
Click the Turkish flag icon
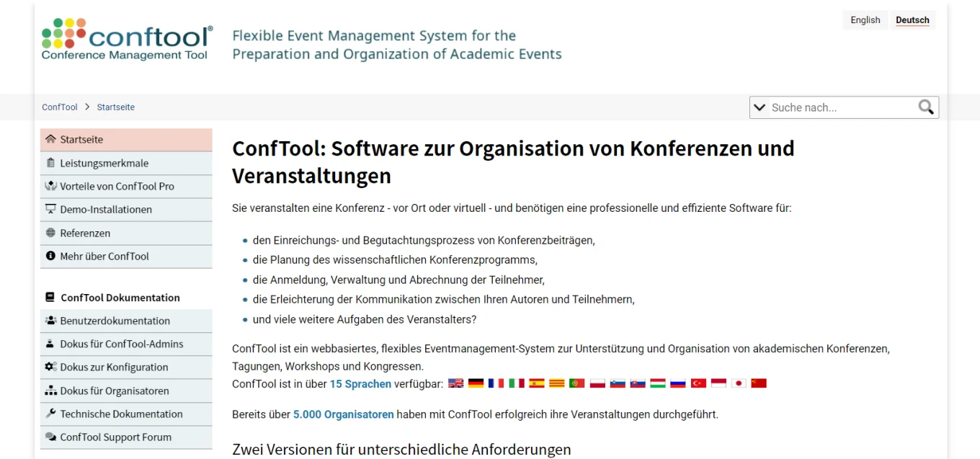tap(698, 383)
